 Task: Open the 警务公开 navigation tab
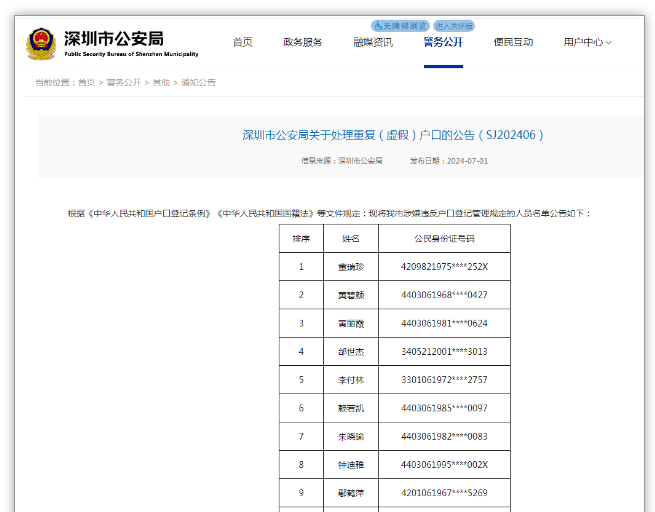tap(443, 42)
